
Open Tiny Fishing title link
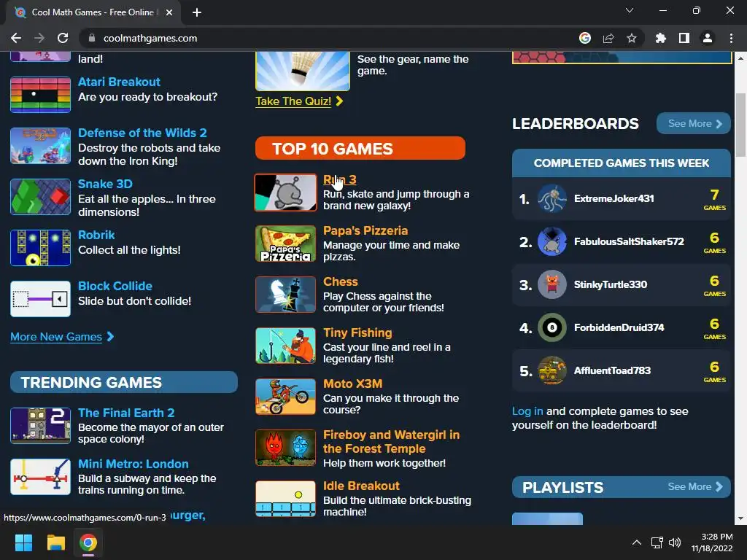357,332
